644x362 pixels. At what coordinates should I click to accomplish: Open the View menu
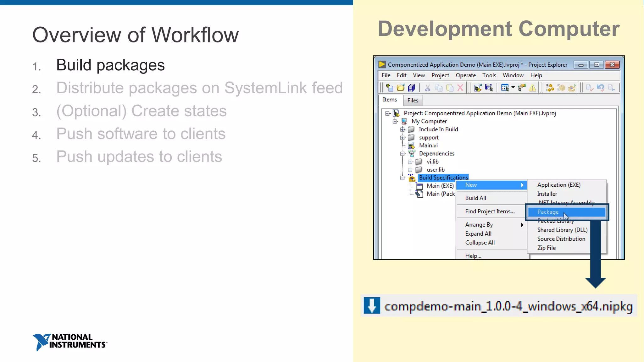point(419,75)
